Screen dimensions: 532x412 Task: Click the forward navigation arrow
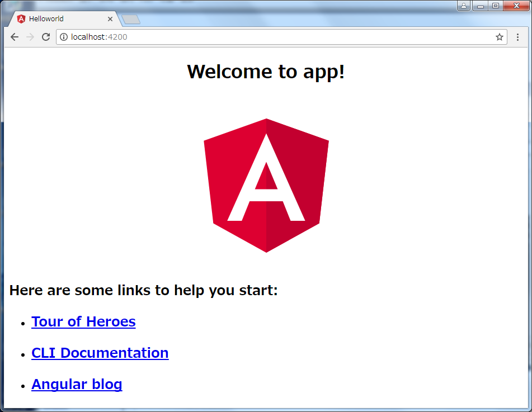click(x=30, y=37)
